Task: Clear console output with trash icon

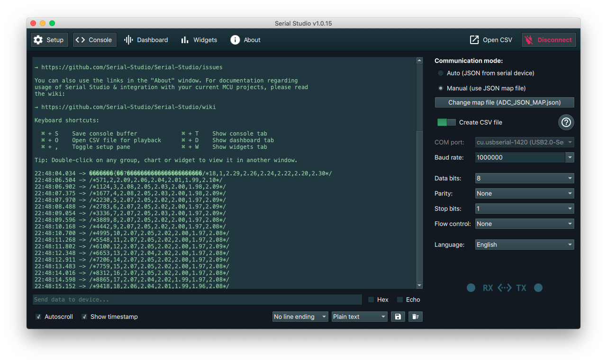Action: point(415,316)
